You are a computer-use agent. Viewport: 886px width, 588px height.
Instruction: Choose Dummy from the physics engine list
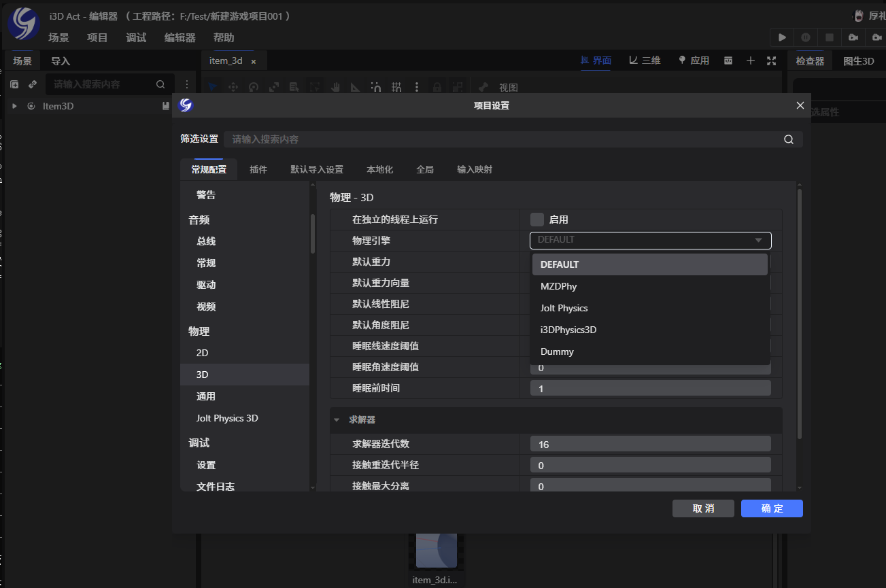point(650,351)
